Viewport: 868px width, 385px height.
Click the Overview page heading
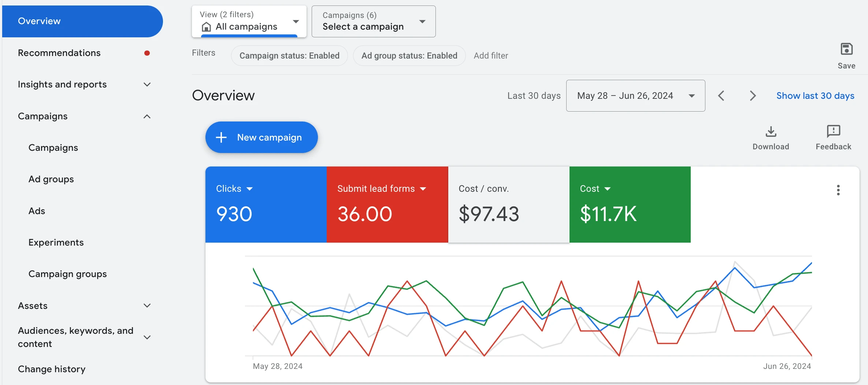[x=223, y=96]
